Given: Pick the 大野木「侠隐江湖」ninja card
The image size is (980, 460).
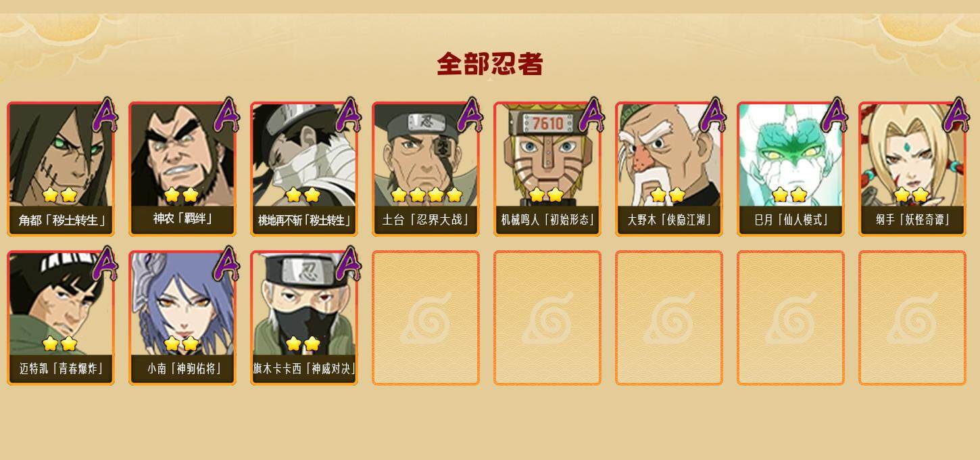Looking at the screenshot, I should 669,169.
